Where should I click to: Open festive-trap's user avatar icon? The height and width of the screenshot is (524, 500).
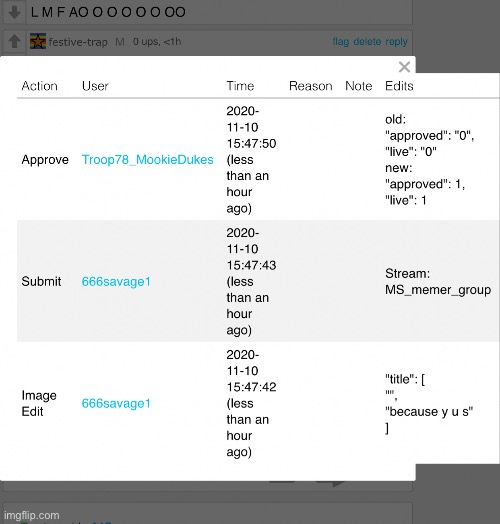click(38, 41)
